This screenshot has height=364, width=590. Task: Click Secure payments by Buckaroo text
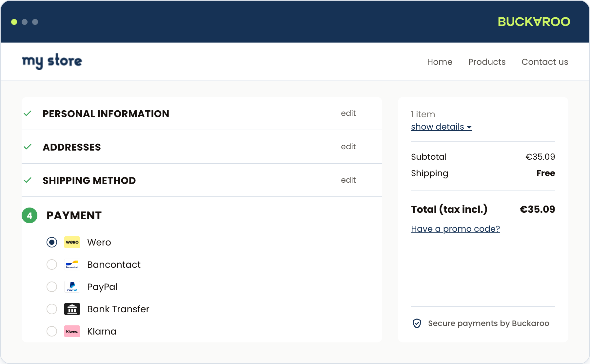pyautogui.click(x=488, y=323)
